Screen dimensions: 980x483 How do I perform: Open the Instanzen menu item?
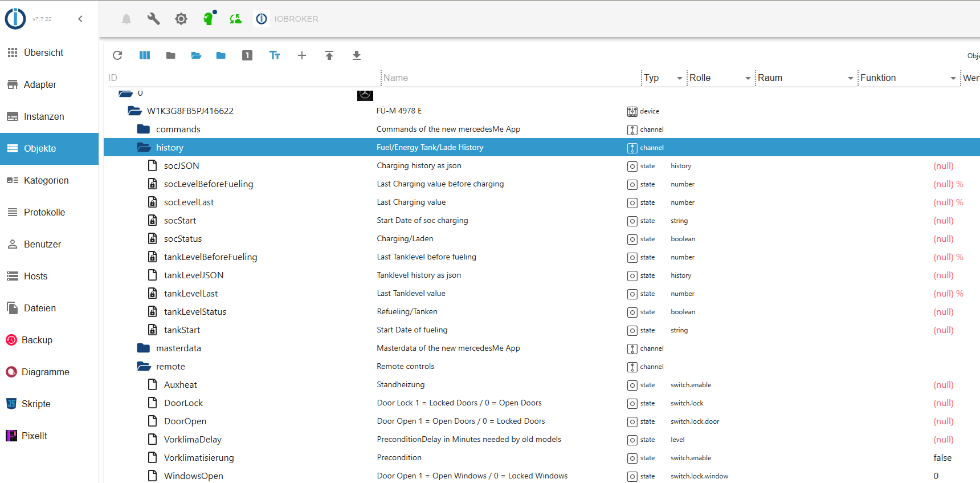tap(44, 116)
